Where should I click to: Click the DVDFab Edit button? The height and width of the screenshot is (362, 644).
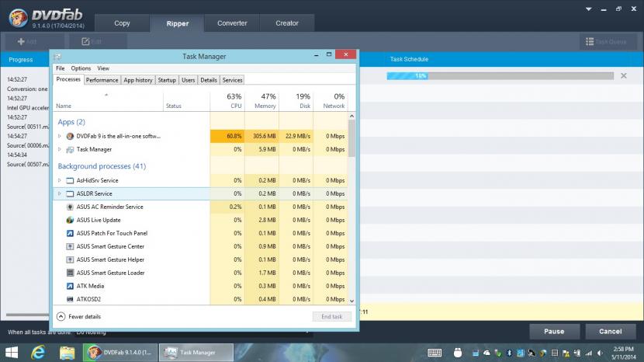(x=99, y=41)
